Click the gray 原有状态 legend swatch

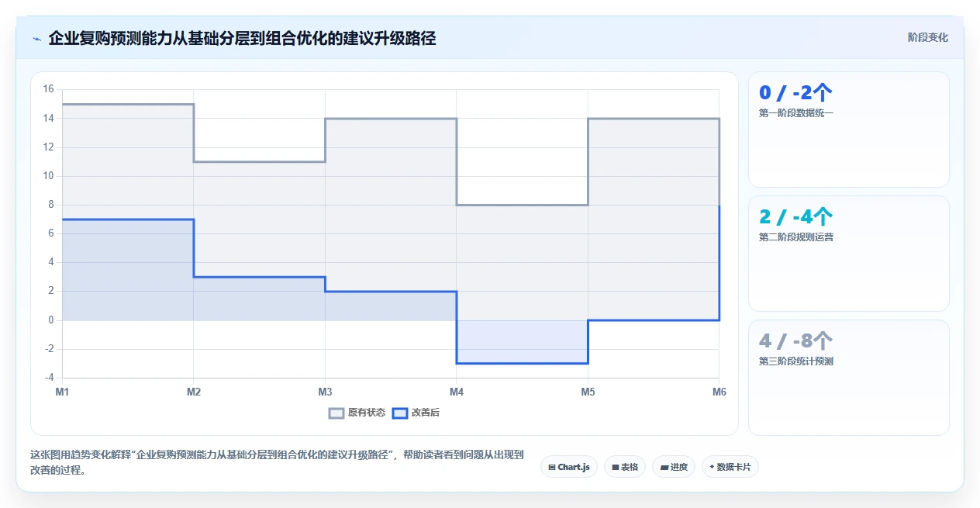click(336, 413)
